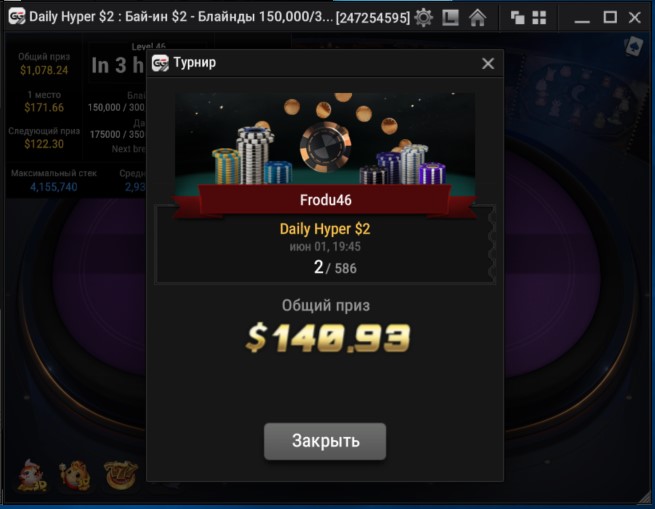Launch the dragon 3D mini-game icon
The height and width of the screenshot is (509, 655).
pos(31,475)
